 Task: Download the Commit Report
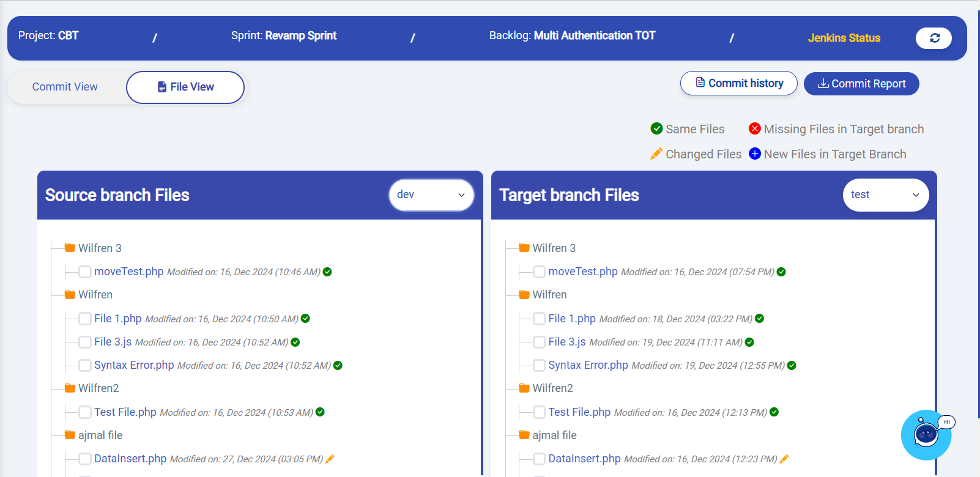click(861, 84)
